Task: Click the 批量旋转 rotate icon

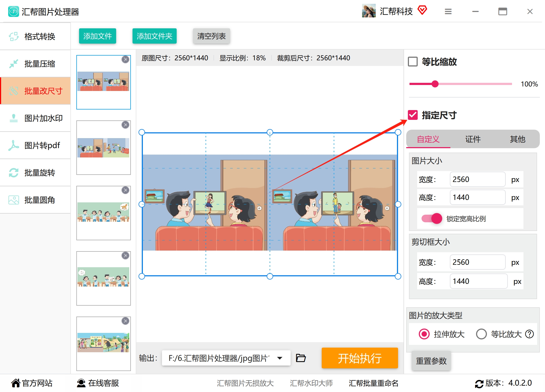Action: (x=14, y=172)
